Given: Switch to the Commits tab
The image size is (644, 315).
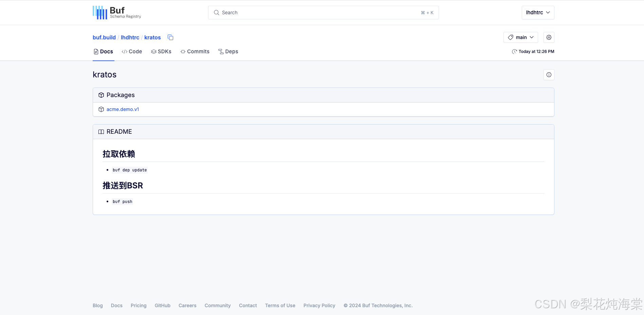Looking at the screenshot, I should tap(195, 52).
